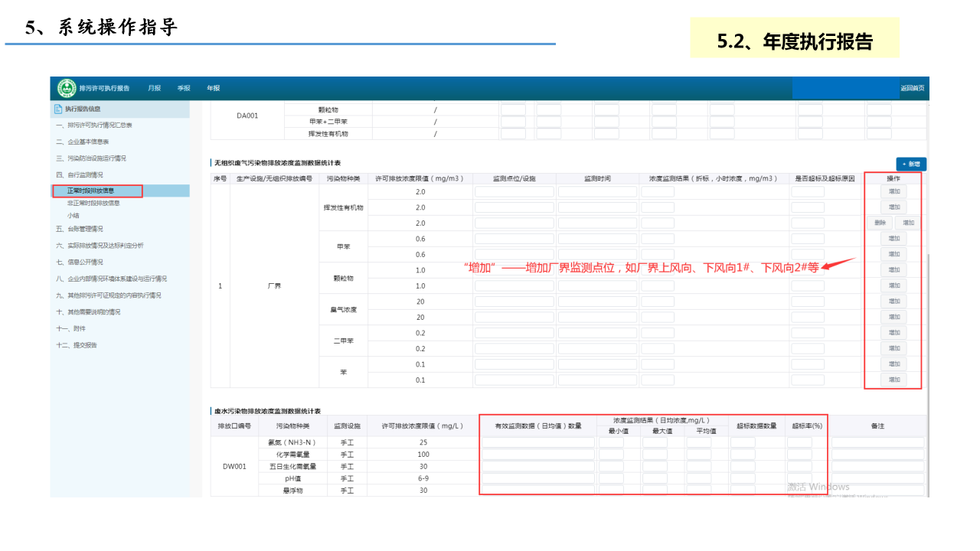Click 有效监测数据数量 field for 氨氮 row

pyautogui.click(x=537, y=442)
